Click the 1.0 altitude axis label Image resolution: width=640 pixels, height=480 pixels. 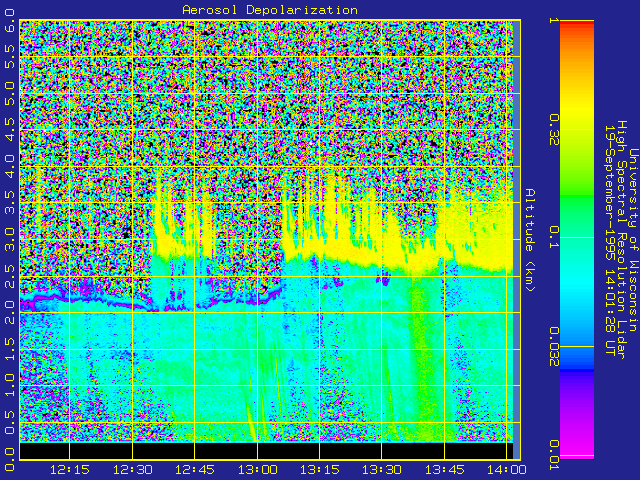point(9,386)
